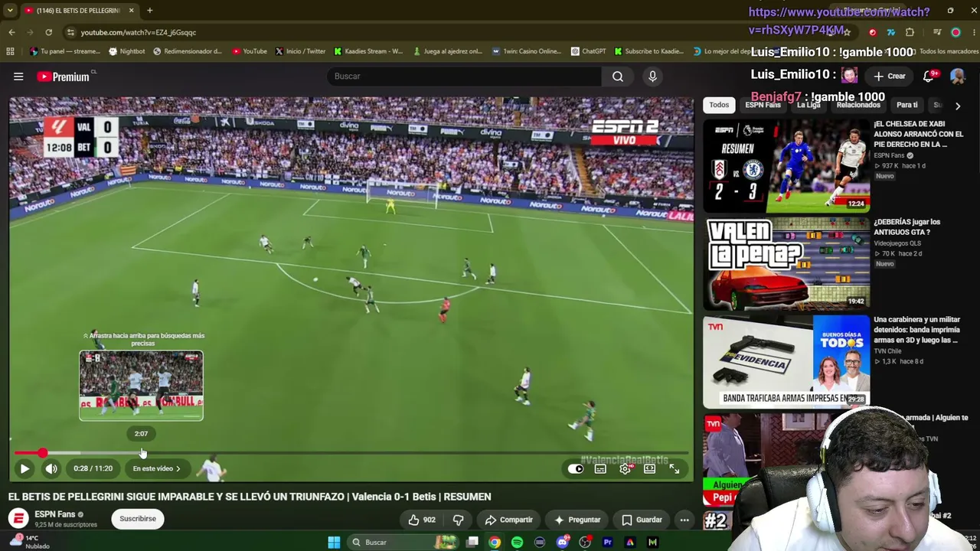
Task: Open the 'Valen la pena?' GTA video thumbnail
Action: pyautogui.click(x=786, y=263)
